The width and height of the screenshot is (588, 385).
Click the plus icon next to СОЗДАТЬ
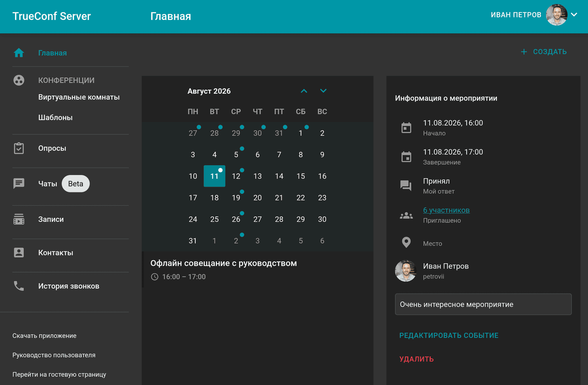(524, 52)
